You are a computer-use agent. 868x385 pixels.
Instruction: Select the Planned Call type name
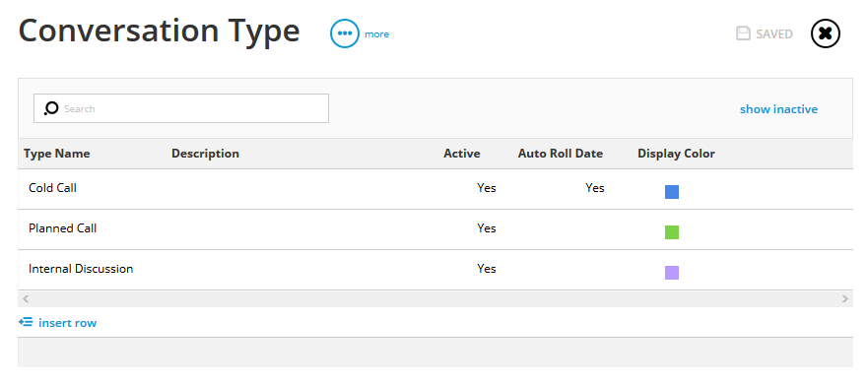62,228
